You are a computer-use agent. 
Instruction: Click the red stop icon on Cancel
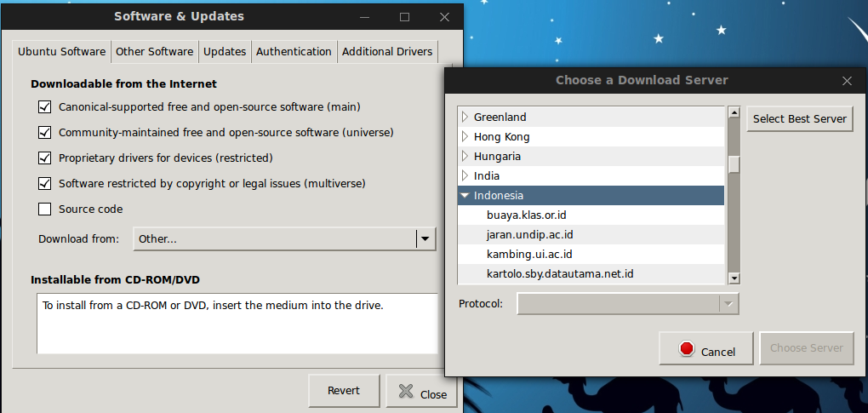click(687, 349)
